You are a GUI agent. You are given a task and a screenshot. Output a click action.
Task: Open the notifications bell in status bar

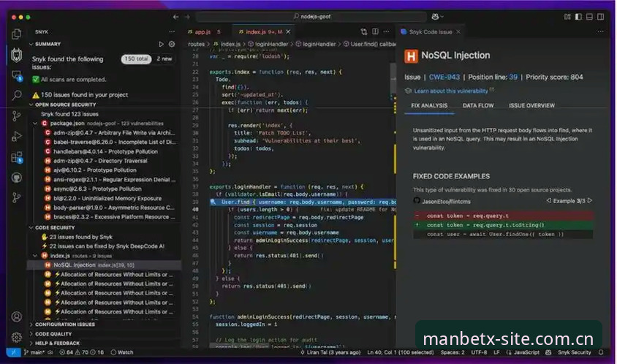pyautogui.click(x=601, y=352)
